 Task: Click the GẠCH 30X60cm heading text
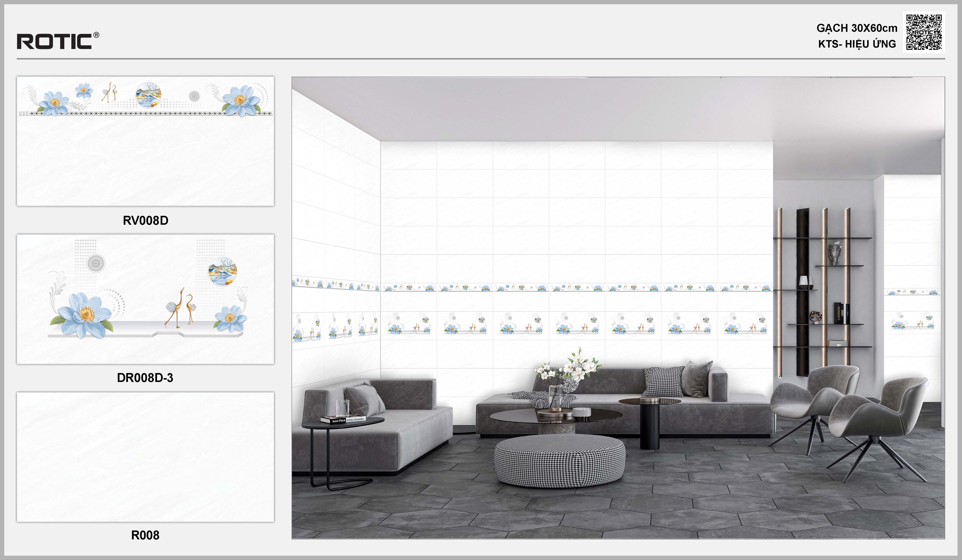[x=857, y=28]
